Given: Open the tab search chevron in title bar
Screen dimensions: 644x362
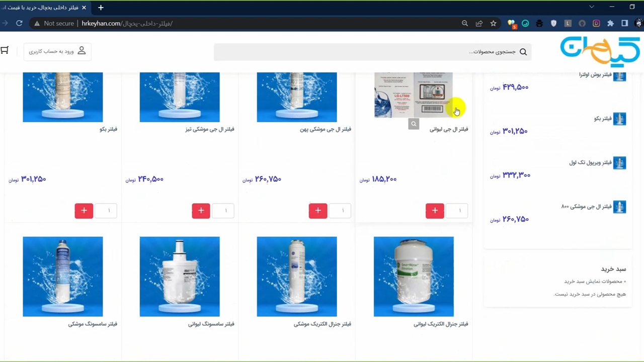Looking at the screenshot, I should pyautogui.click(x=592, y=7).
